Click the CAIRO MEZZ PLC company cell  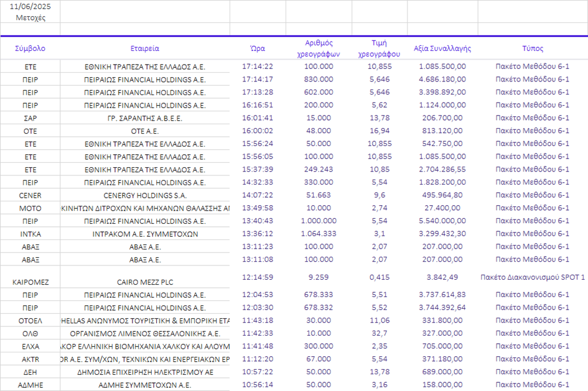pyautogui.click(x=145, y=282)
